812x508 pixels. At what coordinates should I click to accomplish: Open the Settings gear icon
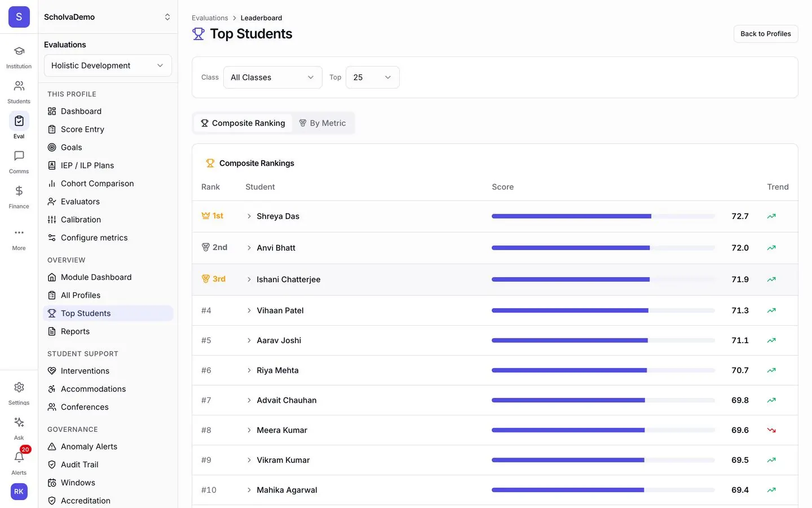click(19, 388)
